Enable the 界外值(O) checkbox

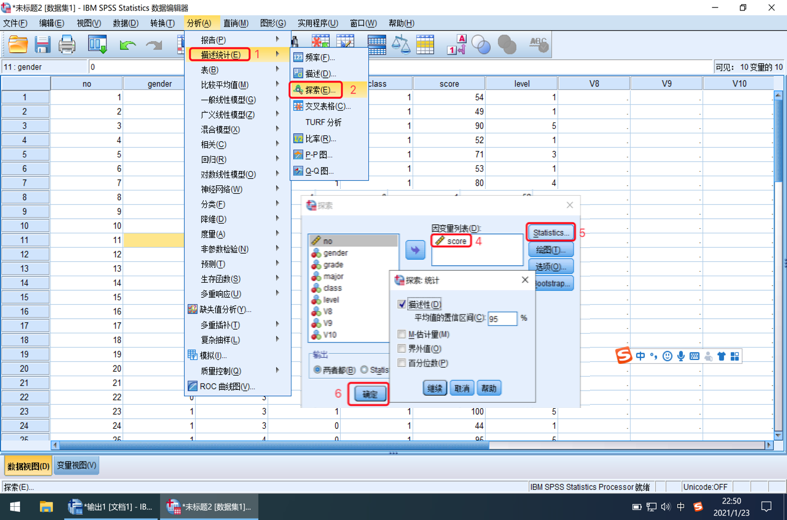point(402,348)
